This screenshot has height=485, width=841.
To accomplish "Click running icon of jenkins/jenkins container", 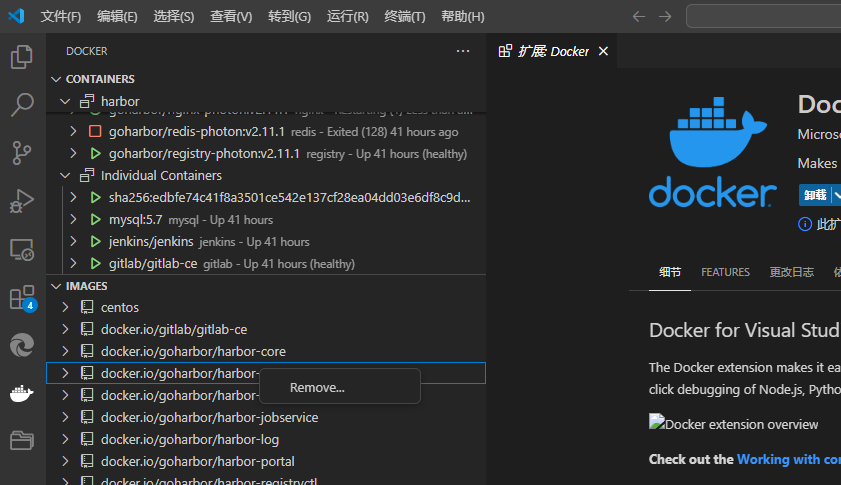I will (95, 241).
